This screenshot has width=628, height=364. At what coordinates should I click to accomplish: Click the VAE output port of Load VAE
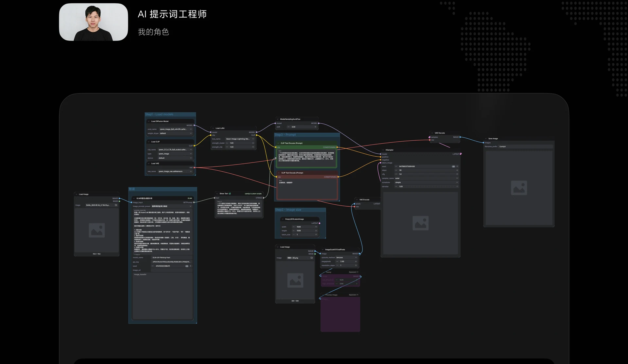(194, 167)
